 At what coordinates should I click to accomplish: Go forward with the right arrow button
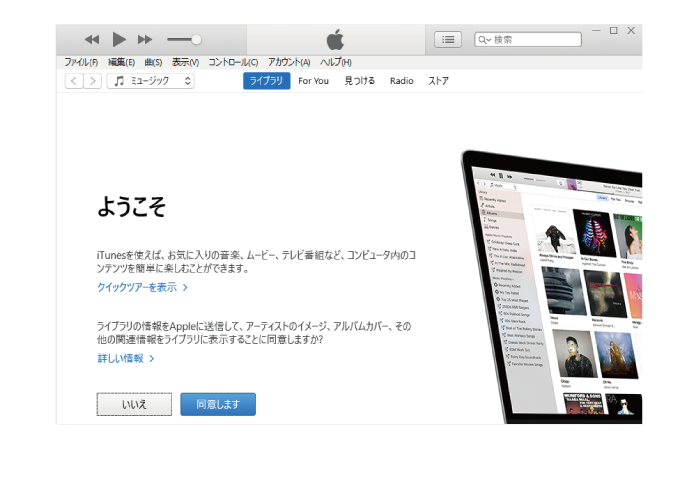coord(92,81)
